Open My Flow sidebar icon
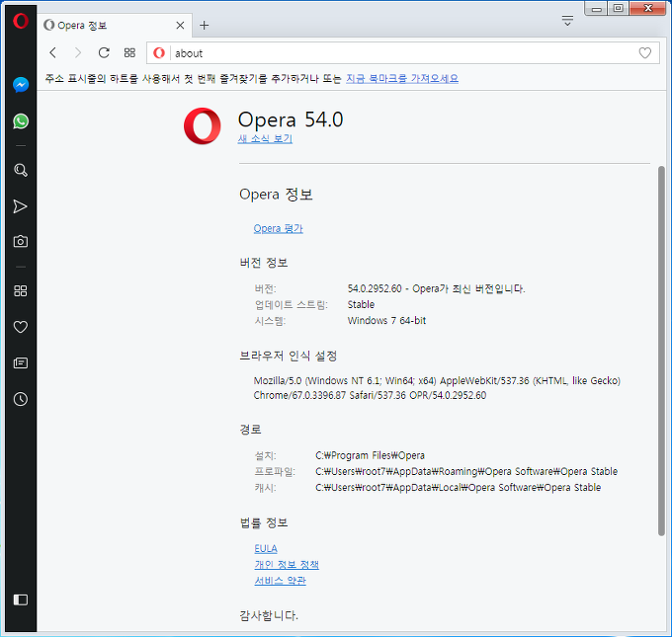The height and width of the screenshot is (637, 672). click(20, 206)
